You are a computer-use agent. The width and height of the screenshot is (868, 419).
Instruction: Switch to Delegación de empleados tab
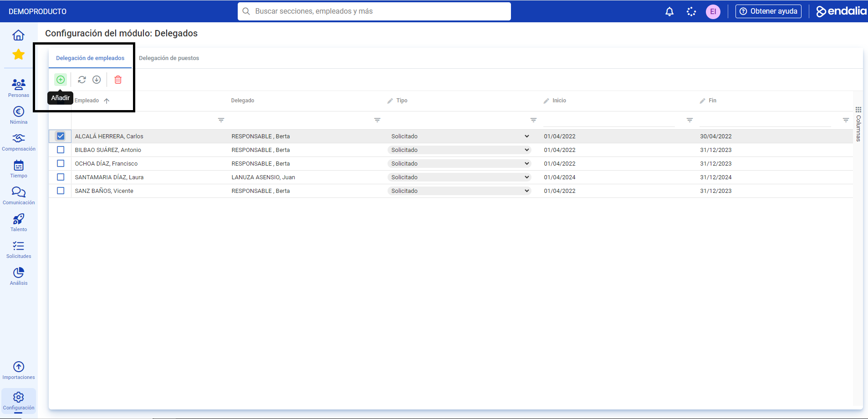(90, 58)
